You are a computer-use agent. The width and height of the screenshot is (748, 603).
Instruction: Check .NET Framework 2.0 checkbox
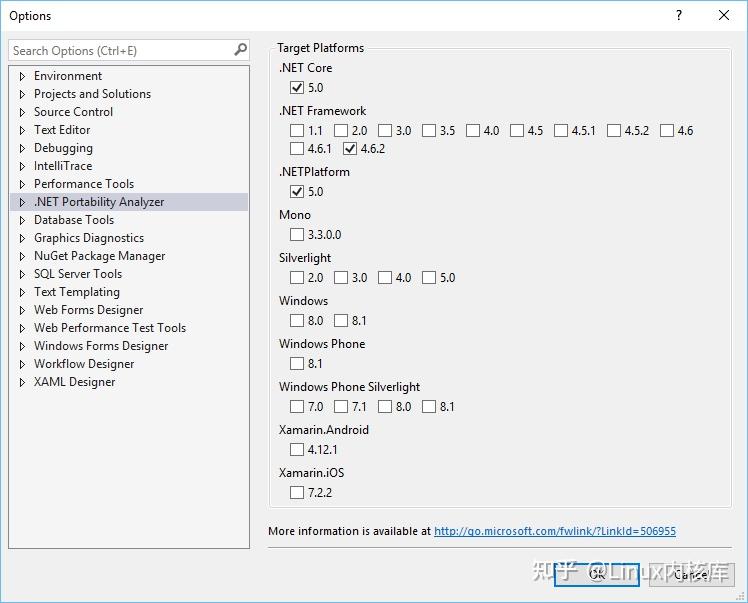[x=341, y=130]
